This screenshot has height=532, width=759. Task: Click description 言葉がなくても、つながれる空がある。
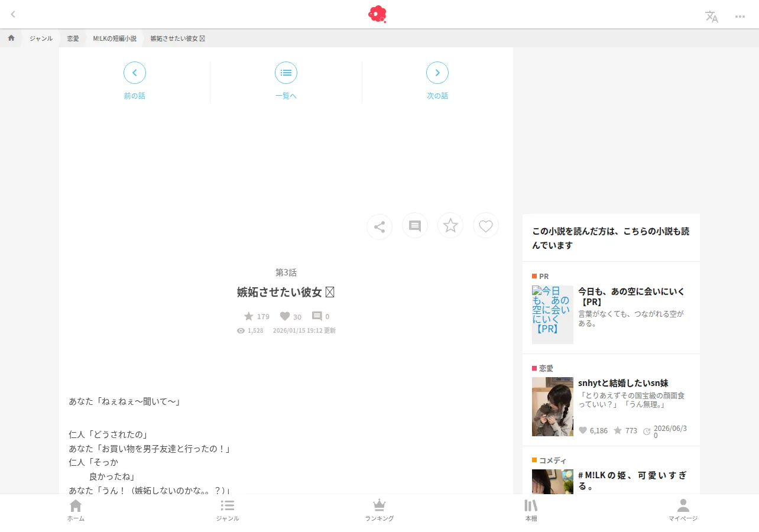pyautogui.click(x=631, y=319)
